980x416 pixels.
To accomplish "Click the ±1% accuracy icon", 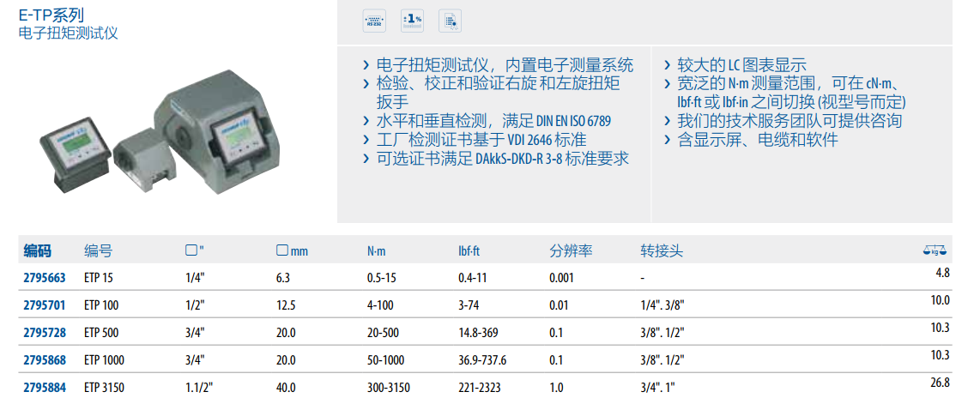I will [412, 21].
